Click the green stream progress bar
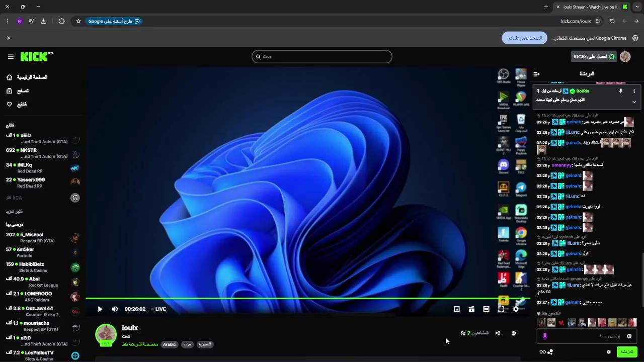 307,299
